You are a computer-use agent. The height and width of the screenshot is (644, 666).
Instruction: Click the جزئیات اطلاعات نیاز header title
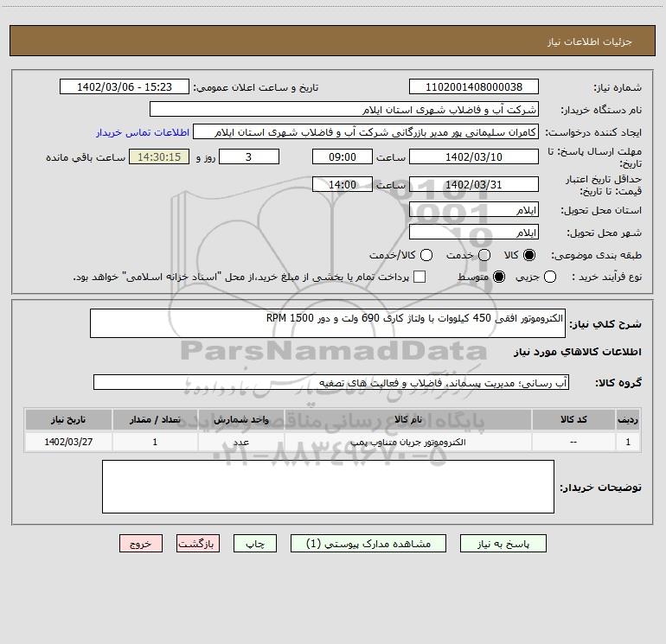tap(590, 41)
